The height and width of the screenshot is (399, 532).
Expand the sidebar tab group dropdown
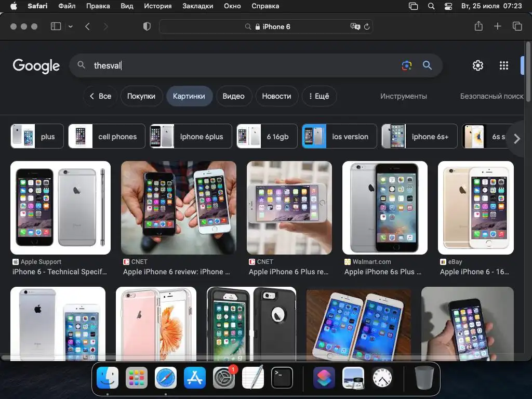[x=70, y=26]
